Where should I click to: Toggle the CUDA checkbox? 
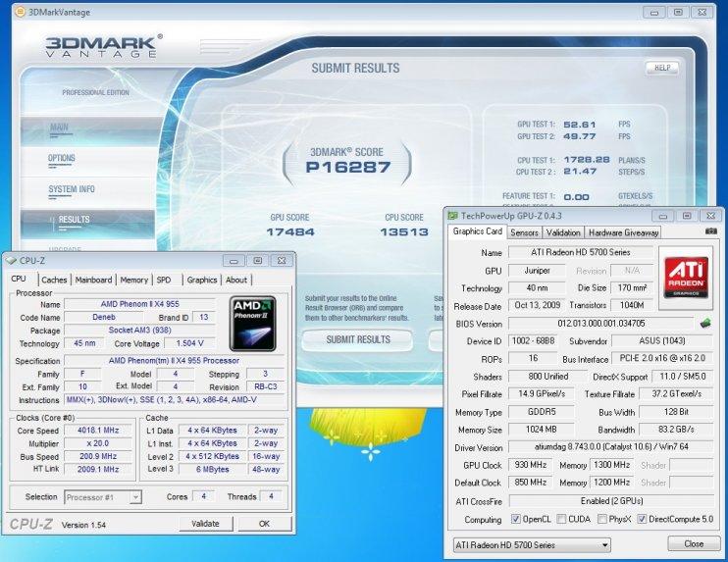[561, 519]
